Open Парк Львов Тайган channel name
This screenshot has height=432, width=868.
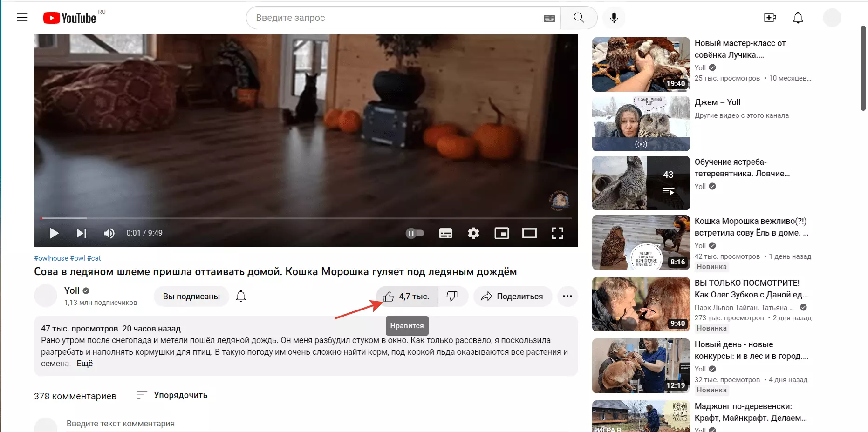(x=744, y=308)
